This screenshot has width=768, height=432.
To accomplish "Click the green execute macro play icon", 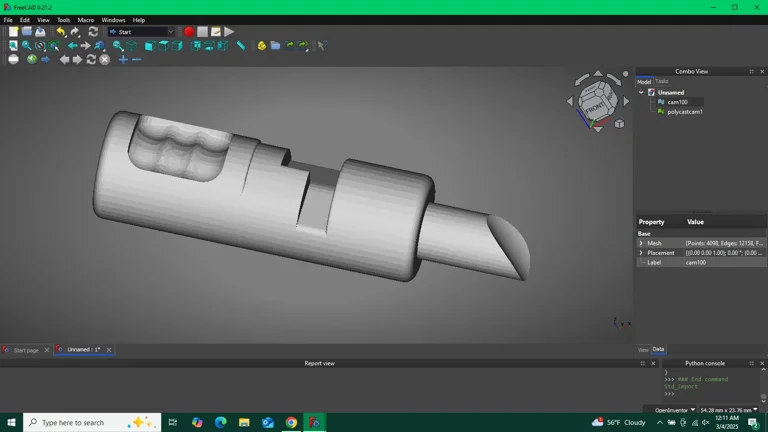I will pyautogui.click(x=229, y=32).
